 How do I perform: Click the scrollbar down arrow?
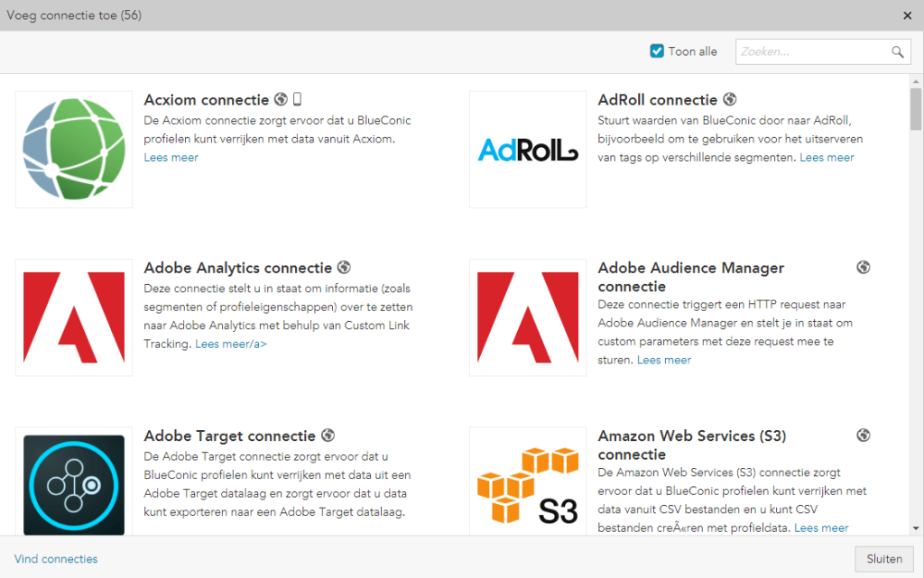point(916,528)
